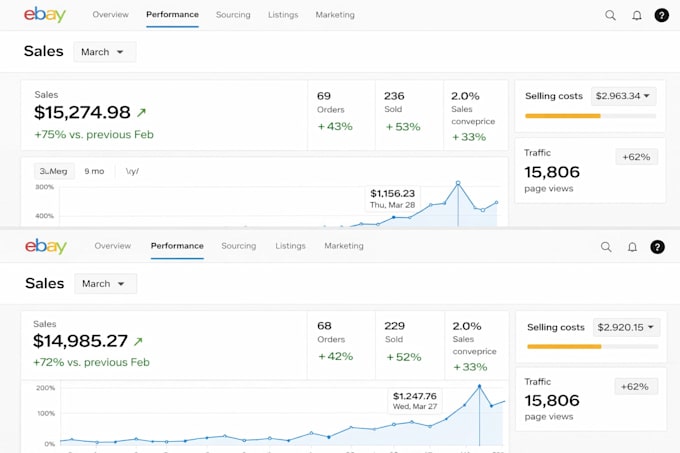Click the selling costs progress bar under $2,920.15
This screenshot has height=453, width=680.
592,346
